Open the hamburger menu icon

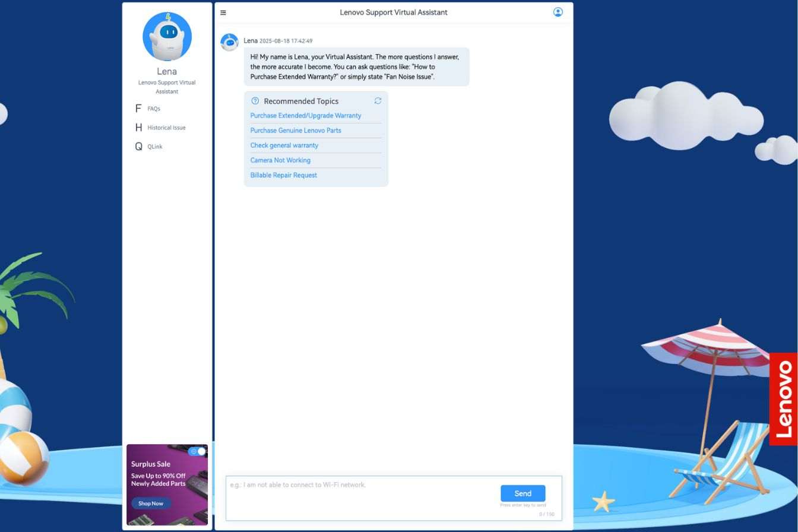coord(223,12)
